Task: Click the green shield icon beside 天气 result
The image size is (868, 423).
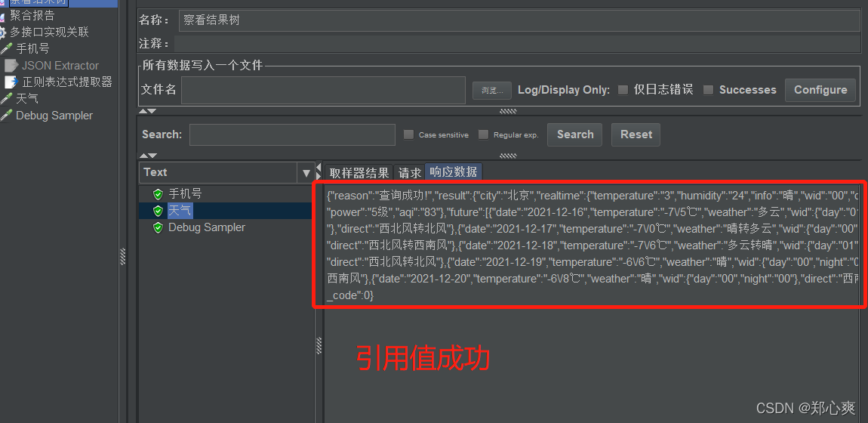Action: tap(159, 211)
